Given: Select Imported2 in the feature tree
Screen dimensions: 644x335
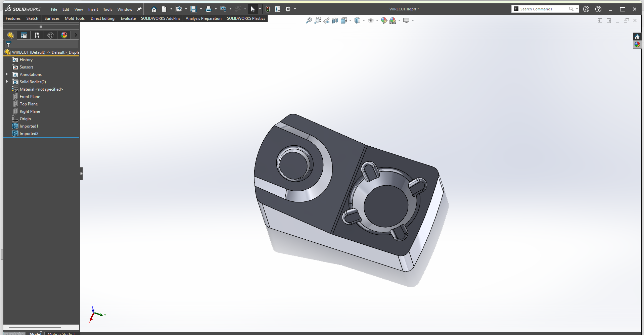Looking at the screenshot, I should tap(29, 134).
